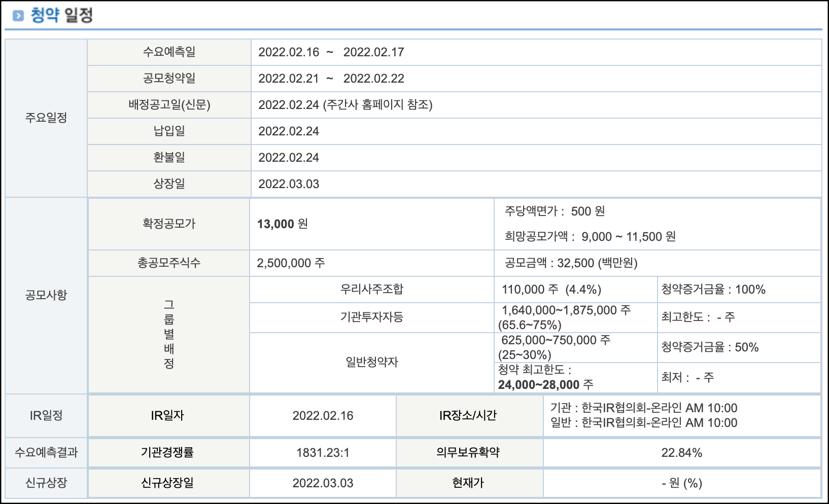Select the 수요예측일 label
This screenshot has height=504, width=829.
coord(169,52)
